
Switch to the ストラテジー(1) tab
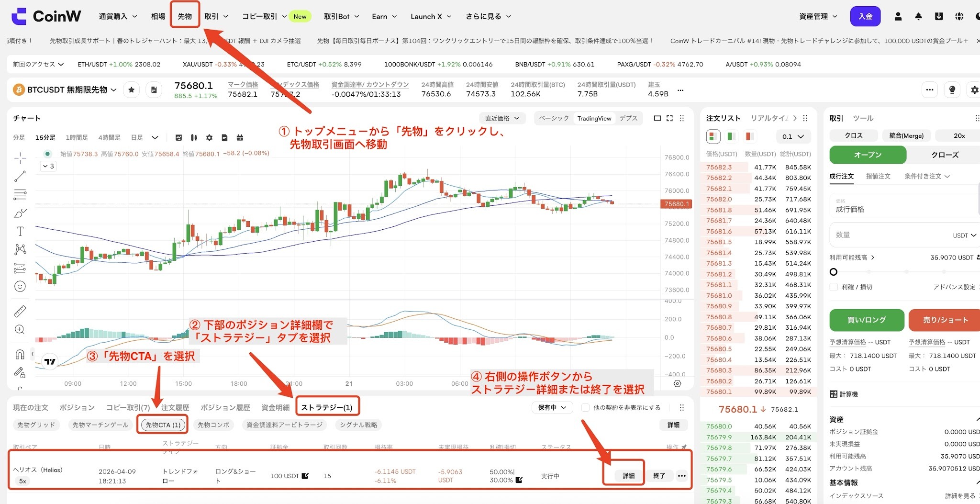point(327,407)
